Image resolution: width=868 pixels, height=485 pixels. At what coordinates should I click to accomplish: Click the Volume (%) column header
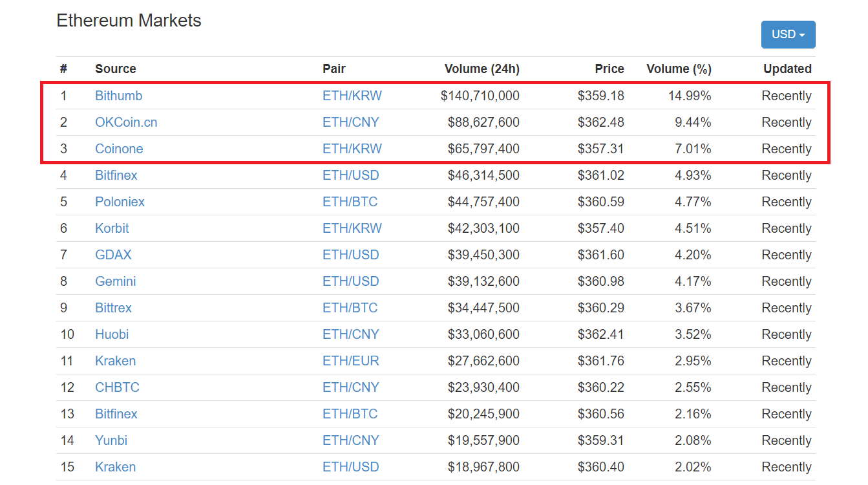678,69
